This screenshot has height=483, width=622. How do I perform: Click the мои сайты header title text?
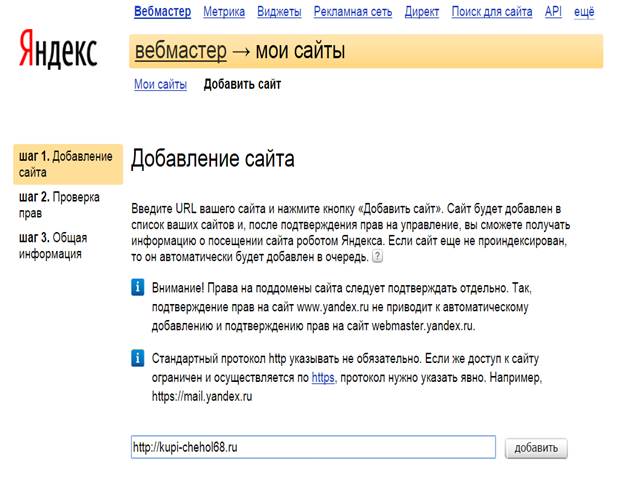pyautogui.click(x=300, y=51)
